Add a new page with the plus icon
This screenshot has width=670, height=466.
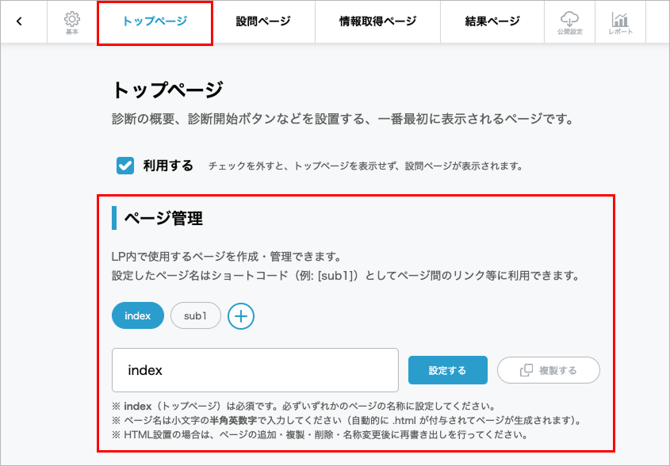241,316
